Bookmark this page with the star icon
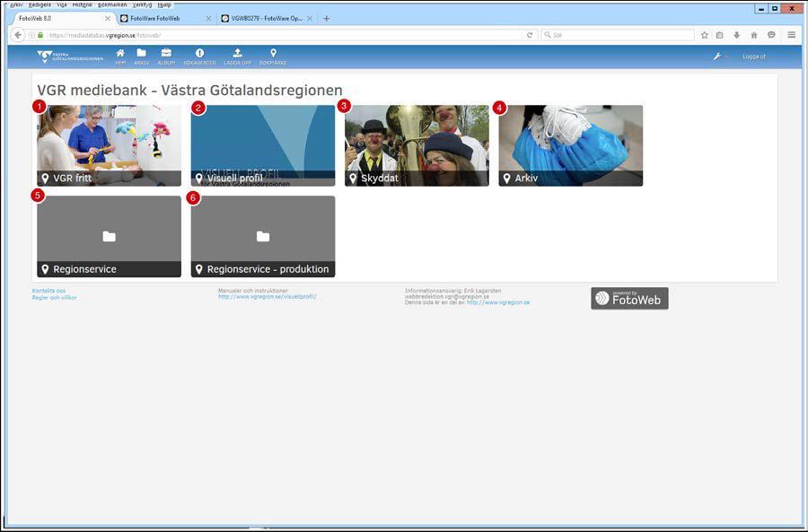The width and height of the screenshot is (808, 532). click(x=705, y=35)
